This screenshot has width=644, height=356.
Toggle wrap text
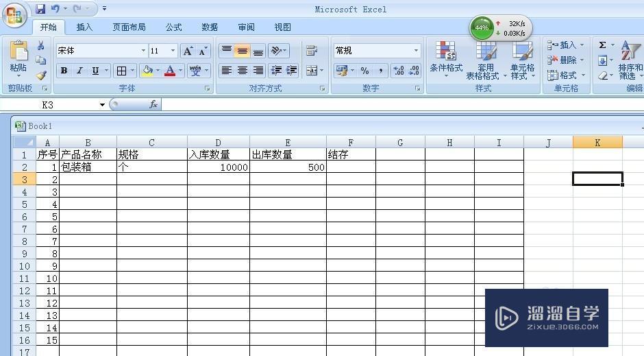point(312,51)
